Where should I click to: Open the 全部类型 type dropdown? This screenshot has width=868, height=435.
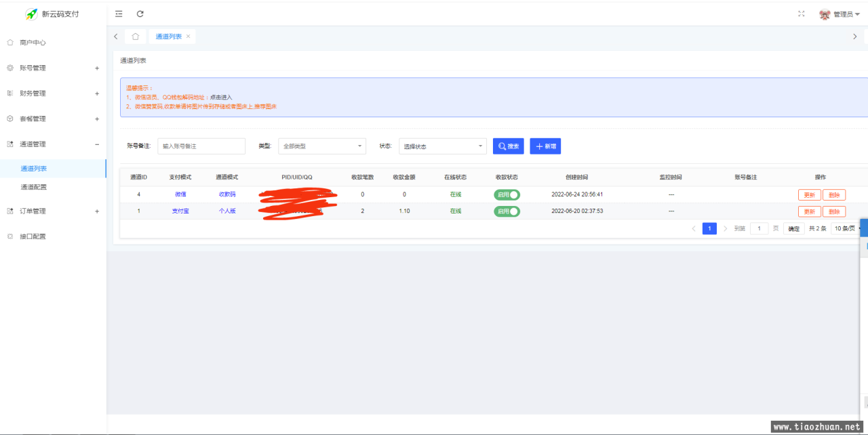[322, 146]
